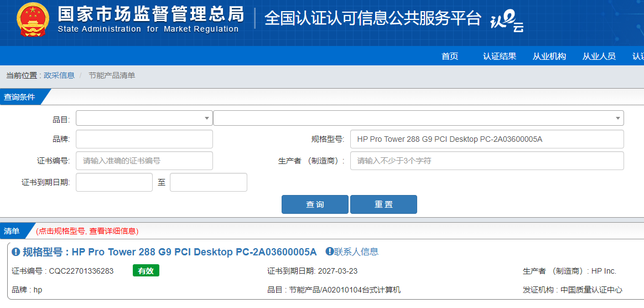Click the green 有效 status badge

[146, 270]
